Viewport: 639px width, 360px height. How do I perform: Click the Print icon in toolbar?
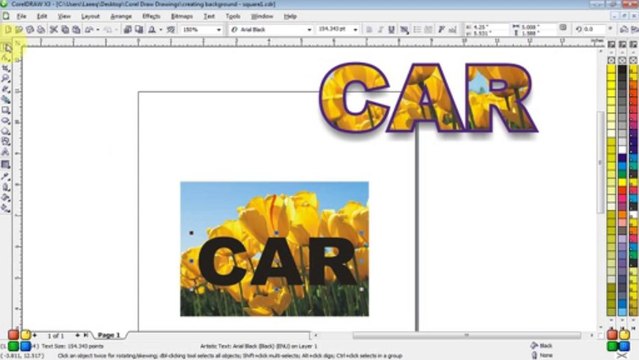[x=41, y=30]
